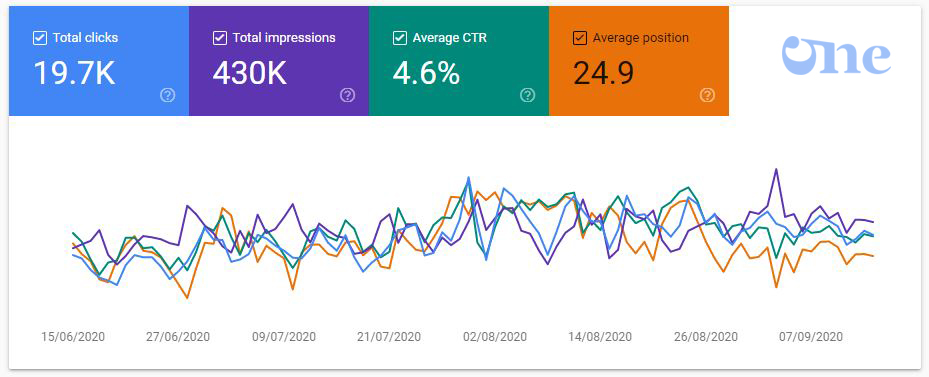The height and width of the screenshot is (377, 929).
Task: Toggle the Average position checkbox
Action: point(579,38)
